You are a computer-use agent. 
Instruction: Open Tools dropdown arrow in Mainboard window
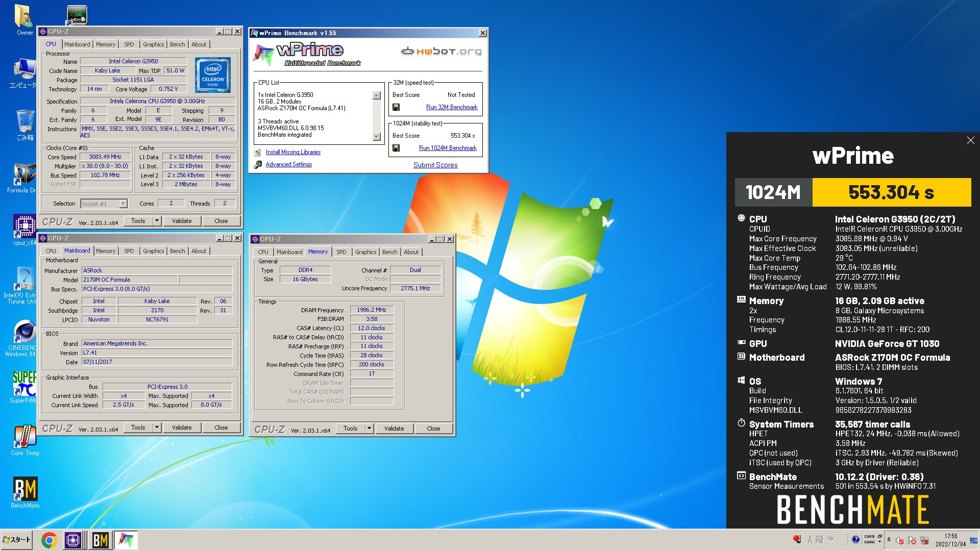[x=157, y=428]
